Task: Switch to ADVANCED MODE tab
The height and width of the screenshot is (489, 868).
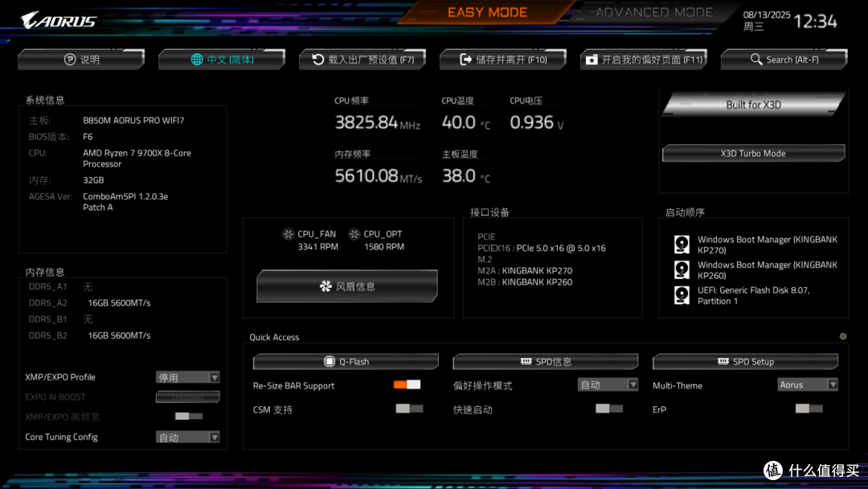Action: [653, 12]
